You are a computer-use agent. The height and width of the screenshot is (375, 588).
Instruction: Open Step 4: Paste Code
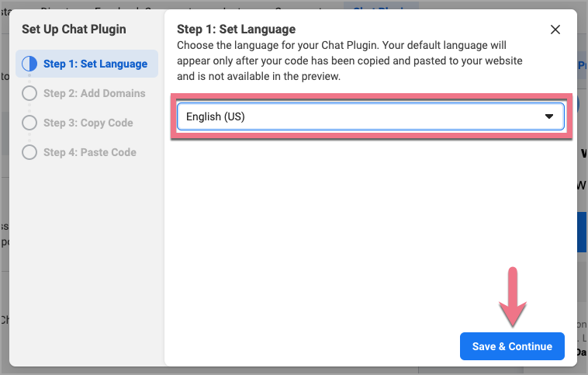point(89,152)
